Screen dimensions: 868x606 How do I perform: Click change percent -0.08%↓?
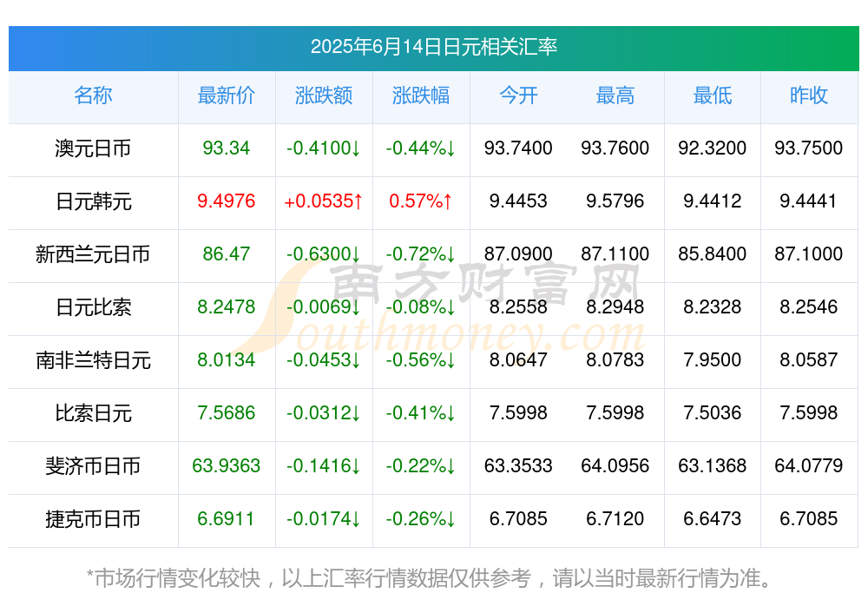421,306
